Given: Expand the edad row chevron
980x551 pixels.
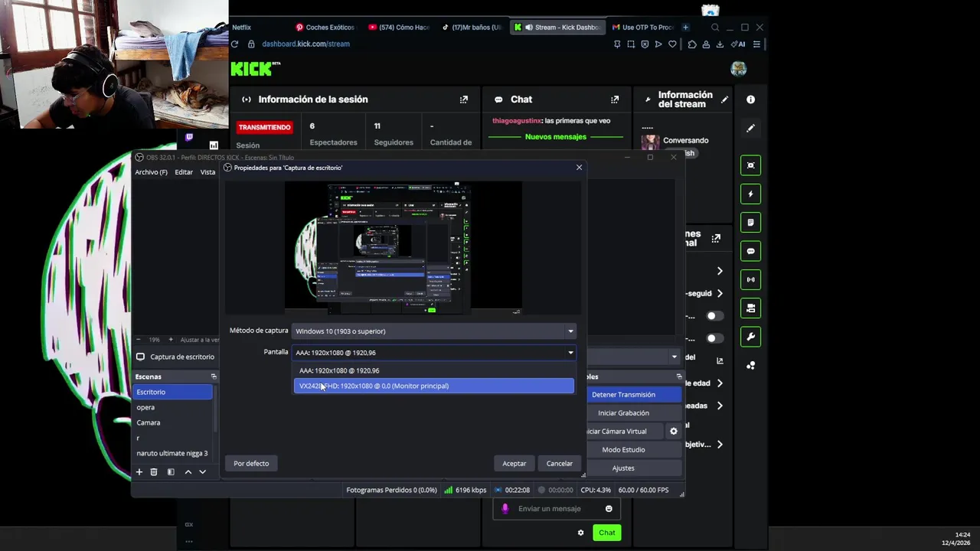Looking at the screenshot, I should (x=719, y=383).
